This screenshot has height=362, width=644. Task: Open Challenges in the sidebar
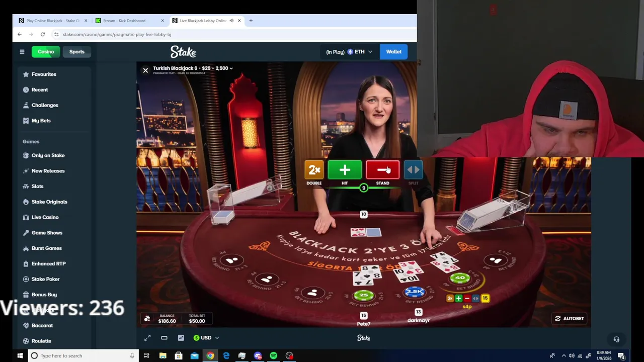point(45,105)
